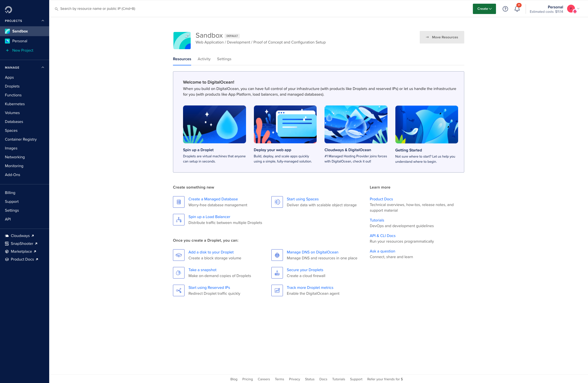Open Functions in Manage menu
The height and width of the screenshot is (383, 588).
pos(13,95)
